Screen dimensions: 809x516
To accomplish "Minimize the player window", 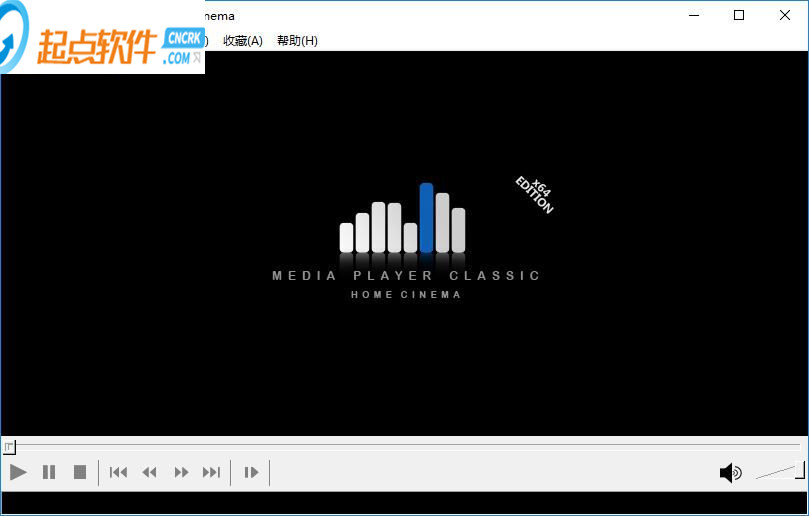I will [694, 15].
